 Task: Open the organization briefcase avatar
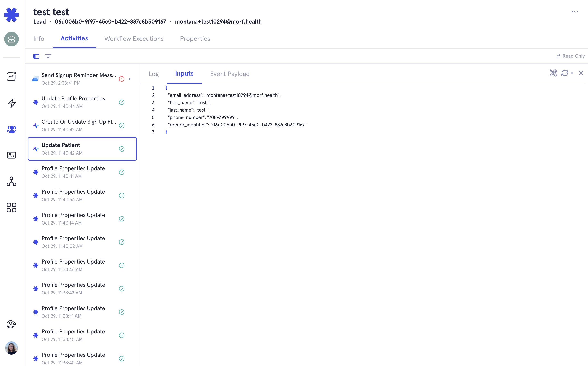(x=11, y=39)
